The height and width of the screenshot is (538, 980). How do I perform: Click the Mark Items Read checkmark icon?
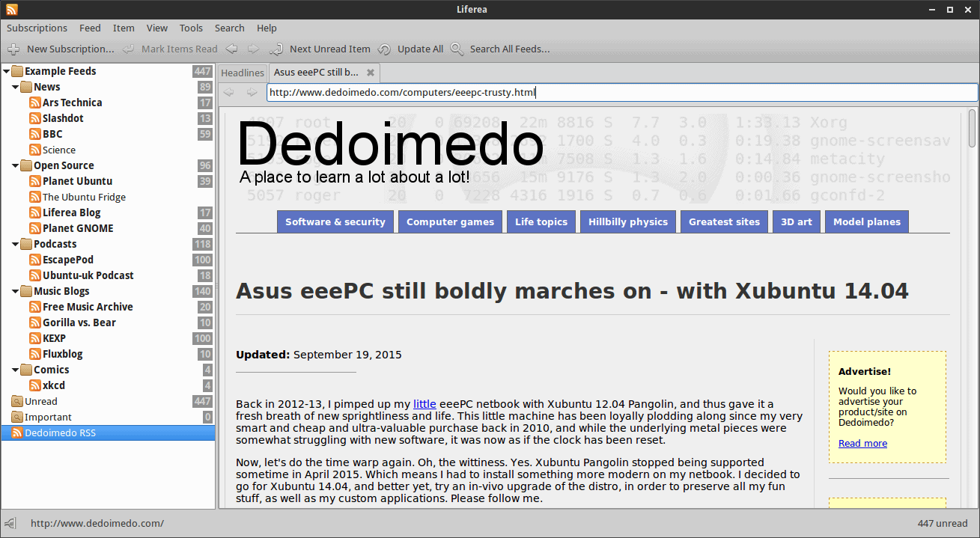(x=129, y=49)
